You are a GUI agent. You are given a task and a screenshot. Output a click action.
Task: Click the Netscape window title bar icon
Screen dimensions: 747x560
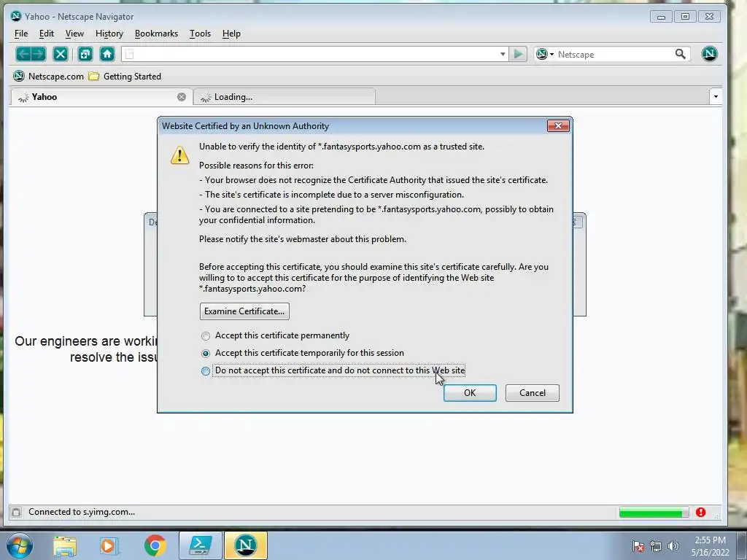tap(16, 16)
